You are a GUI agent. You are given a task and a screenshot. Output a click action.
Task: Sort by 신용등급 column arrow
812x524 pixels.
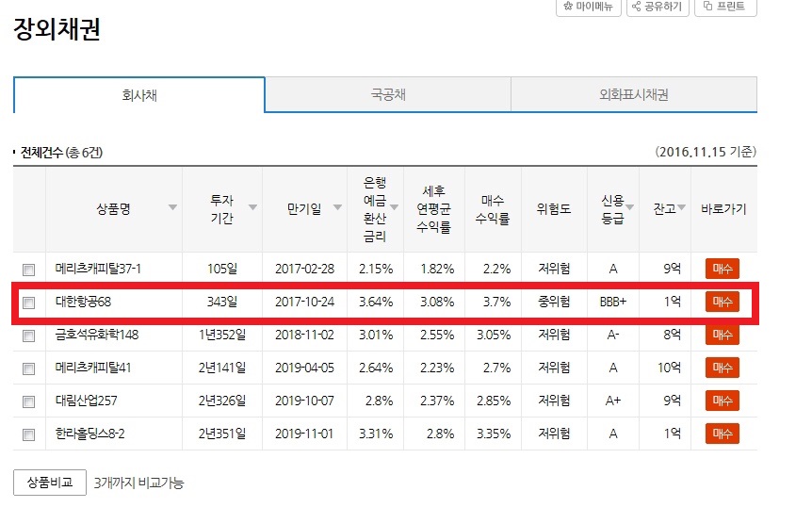tap(629, 207)
